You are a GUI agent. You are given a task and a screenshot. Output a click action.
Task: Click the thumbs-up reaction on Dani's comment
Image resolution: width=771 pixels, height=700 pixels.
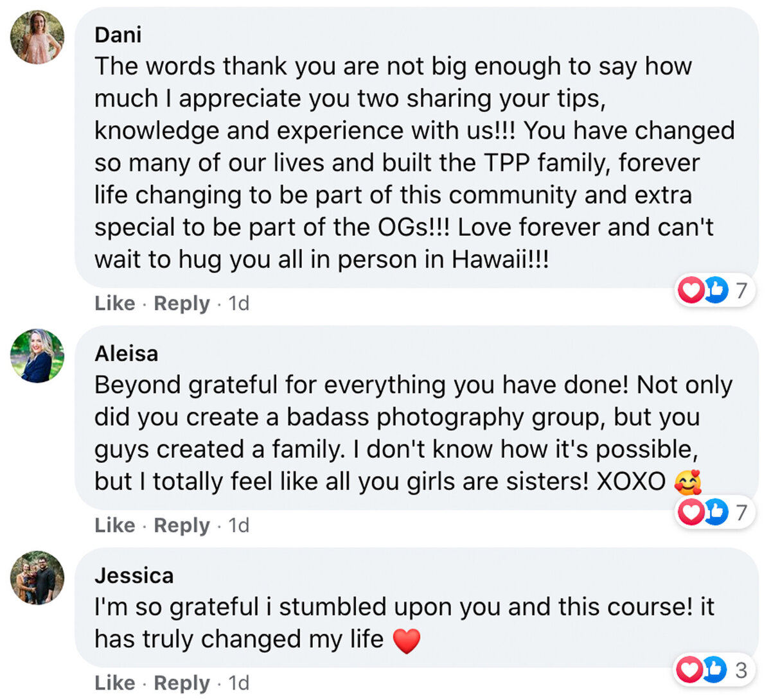[x=715, y=290]
